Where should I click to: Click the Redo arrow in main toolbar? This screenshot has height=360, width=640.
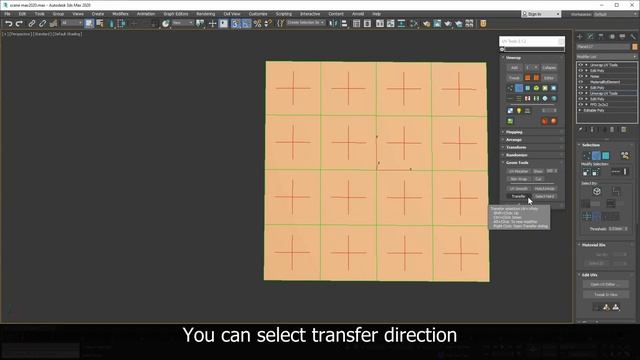[19, 24]
